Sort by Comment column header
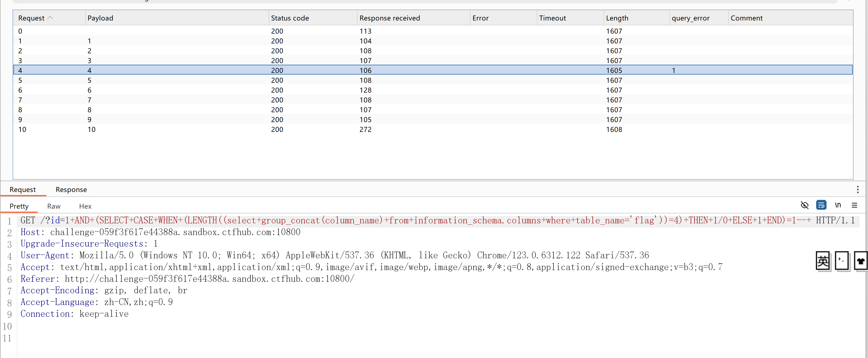The width and height of the screenshot is (868, 358). 791,18
